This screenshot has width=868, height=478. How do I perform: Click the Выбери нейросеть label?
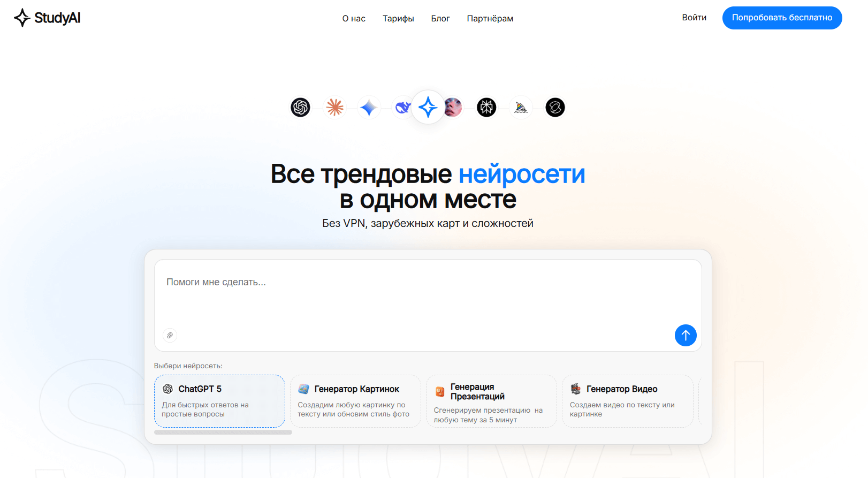(x=188, y=366)
